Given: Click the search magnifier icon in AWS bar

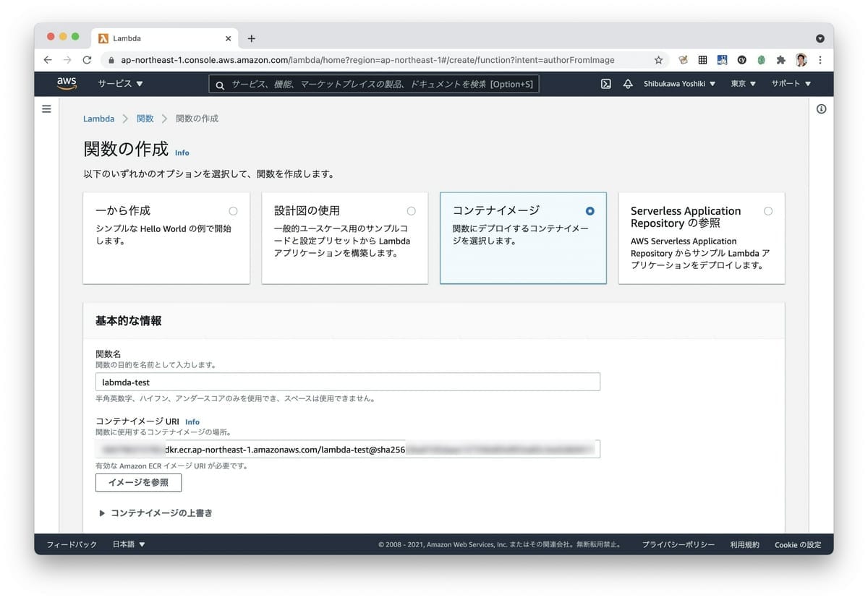Looking at the screenshot, I should 220,85.
